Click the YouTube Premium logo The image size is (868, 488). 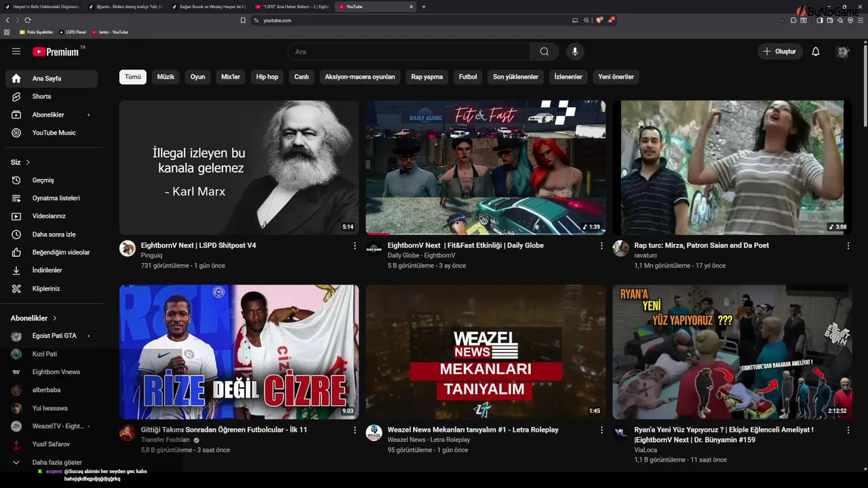pos(56,52)
